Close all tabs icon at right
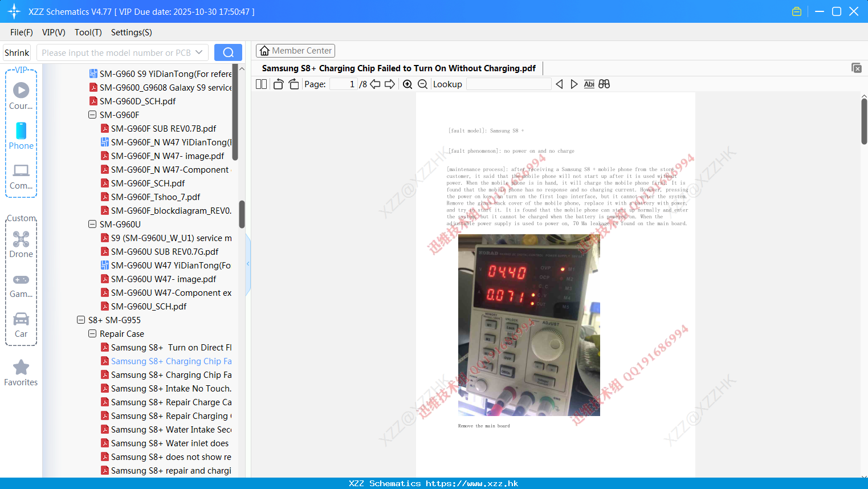Viewport: 868px width, 489px height. point(857,68)
